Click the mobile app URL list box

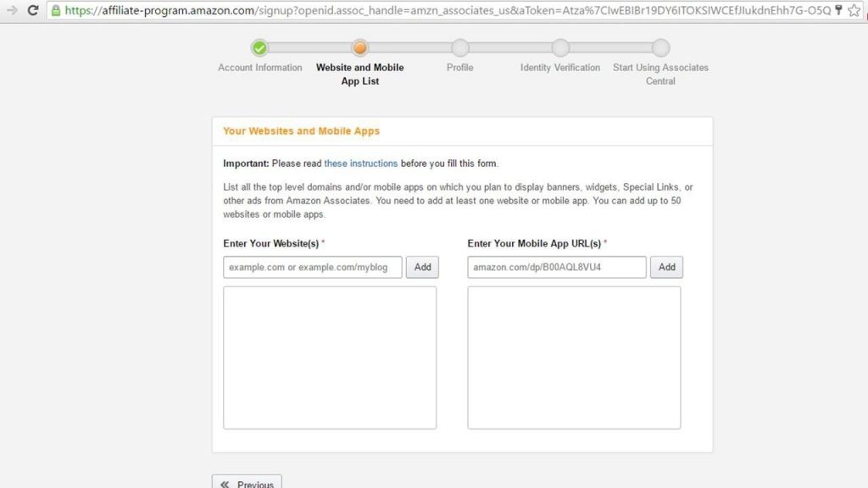coord(574,358)
